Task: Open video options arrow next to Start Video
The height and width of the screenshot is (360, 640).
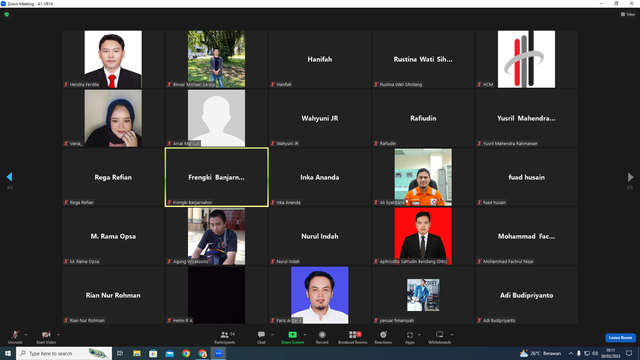Action: point(59,335)
